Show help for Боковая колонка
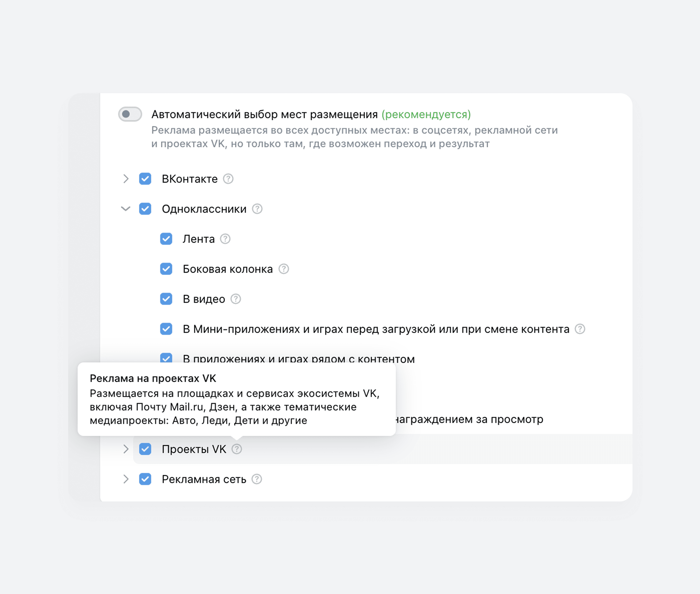The image size is (700, 594). [284, 269]
